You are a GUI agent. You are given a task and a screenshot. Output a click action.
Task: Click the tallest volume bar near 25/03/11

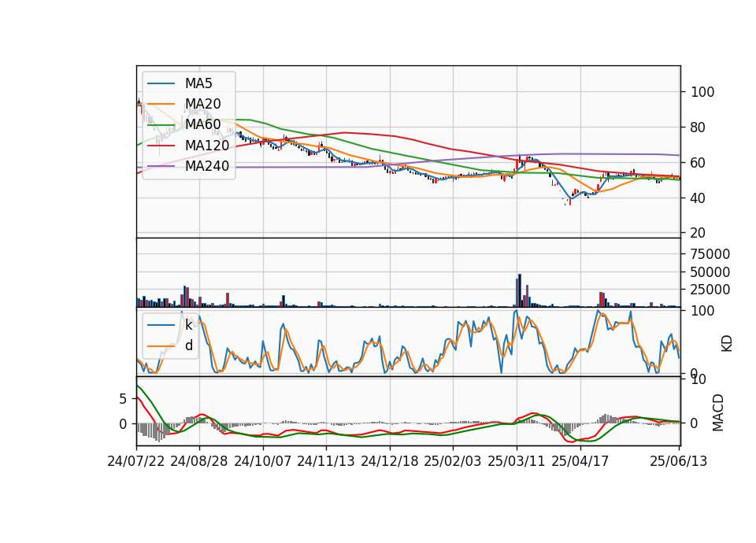pyautogui.click(x=520, y=290)
